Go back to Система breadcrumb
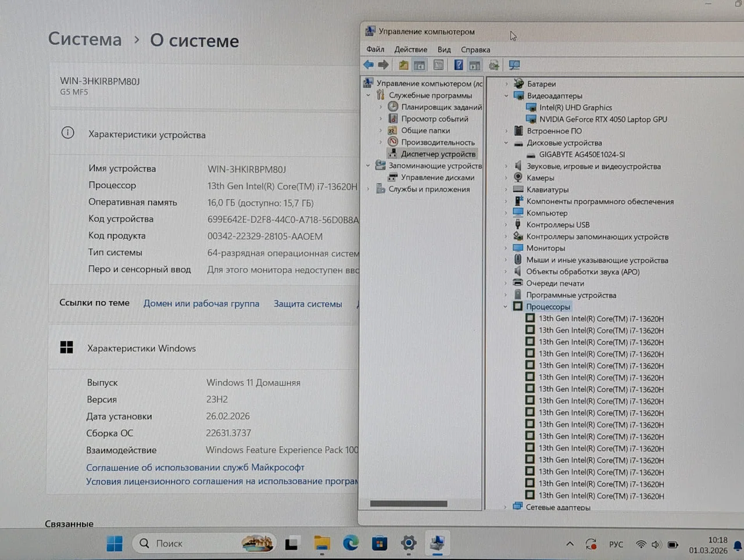 (85, 39)
